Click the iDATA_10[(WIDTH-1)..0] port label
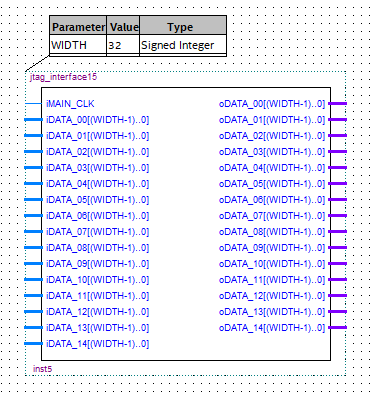This screenshot has height=397, width=371. [97, 280]
